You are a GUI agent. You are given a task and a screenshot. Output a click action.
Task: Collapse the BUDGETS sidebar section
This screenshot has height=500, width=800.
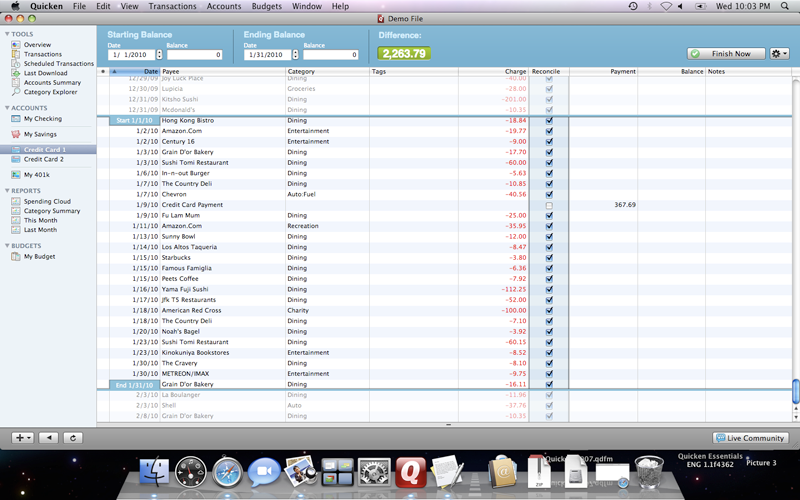click(7, 246)
